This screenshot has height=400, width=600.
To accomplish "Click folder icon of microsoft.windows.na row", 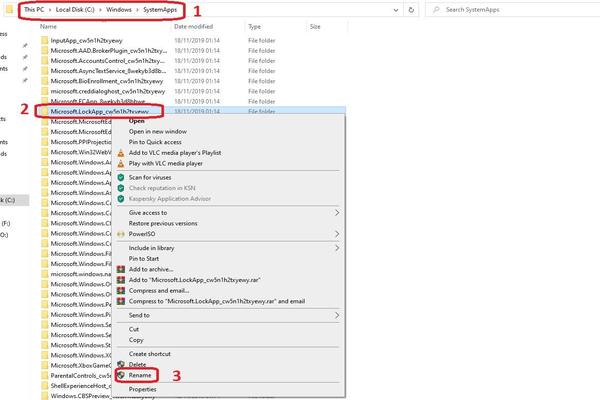I will coord(45,274).
